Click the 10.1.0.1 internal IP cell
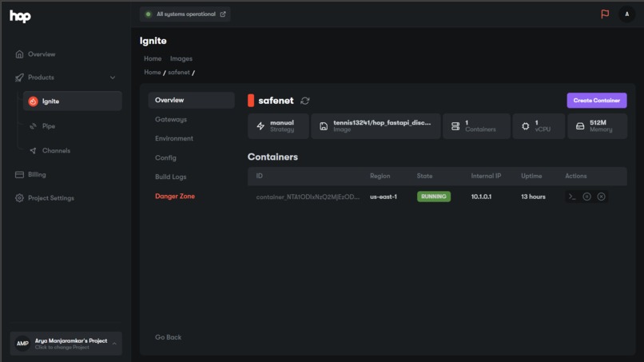644x362 pixels. (x=481, y=197)
